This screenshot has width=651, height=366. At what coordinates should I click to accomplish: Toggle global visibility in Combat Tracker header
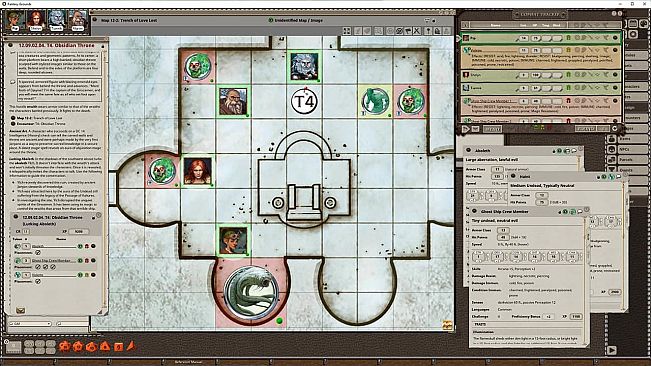pos(465,26)
